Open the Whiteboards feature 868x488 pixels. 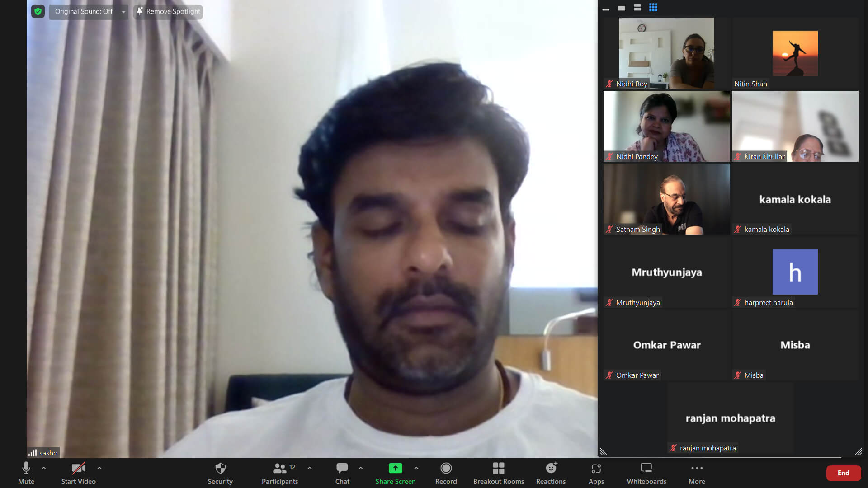click(646, 473)
